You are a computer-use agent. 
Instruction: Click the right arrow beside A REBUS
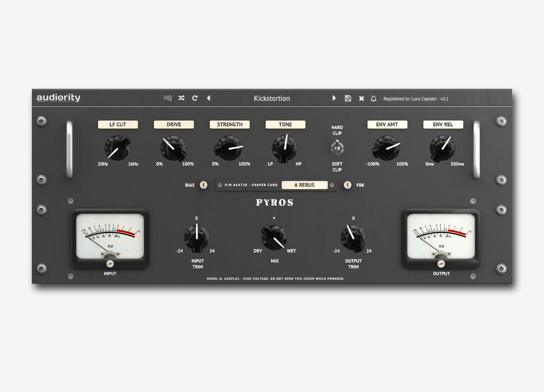click(331, 185)
